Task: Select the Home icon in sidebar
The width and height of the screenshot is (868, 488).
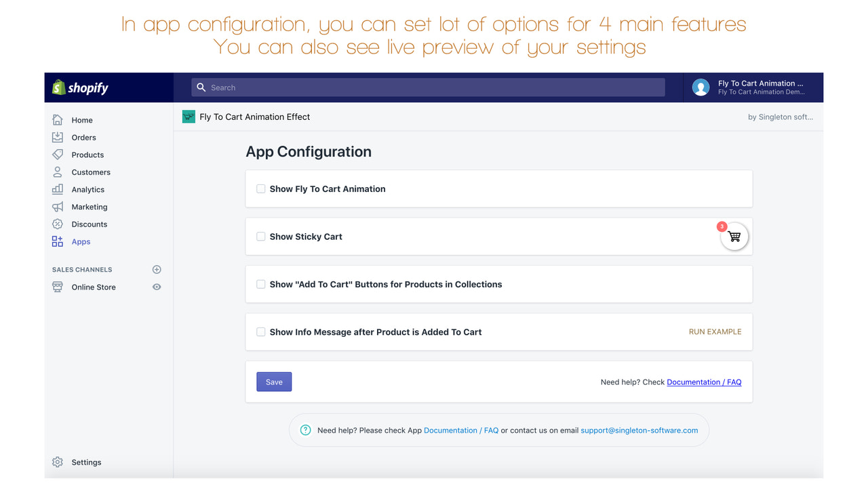Action: [58, 119]
